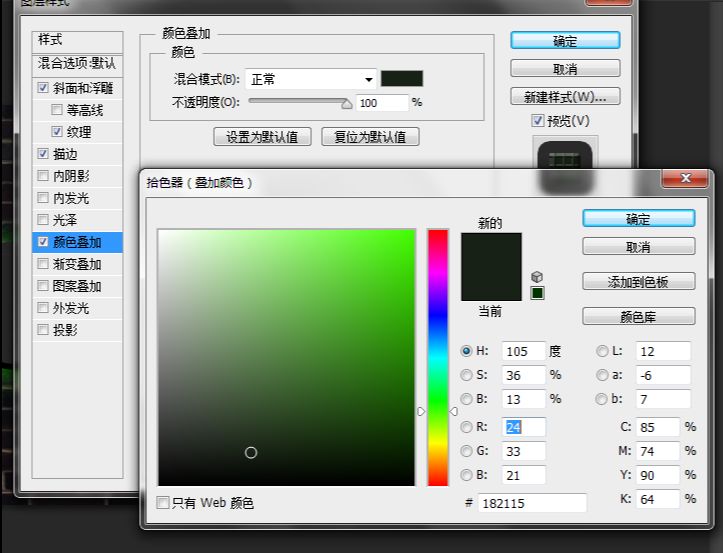Click the opacity value field showing 100

coord(382,103)
